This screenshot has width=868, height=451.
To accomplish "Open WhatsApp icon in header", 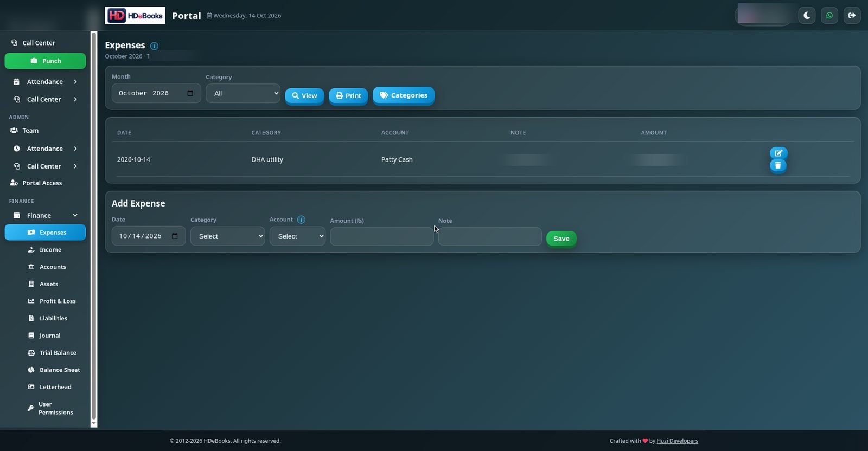I will coord(829,16).
